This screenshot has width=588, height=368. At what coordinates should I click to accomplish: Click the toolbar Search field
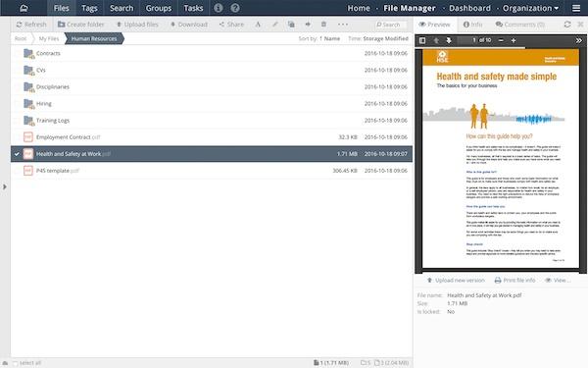tap(391, 25)
